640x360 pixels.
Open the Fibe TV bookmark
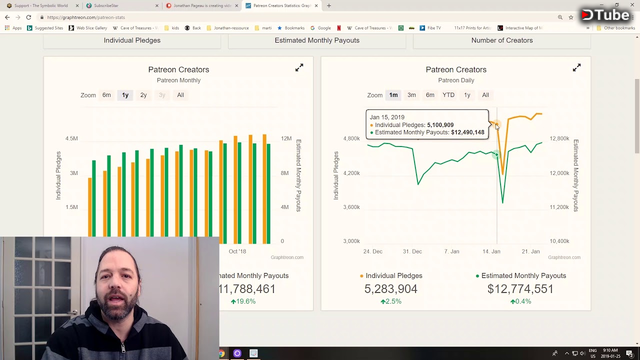click(430, 28)
